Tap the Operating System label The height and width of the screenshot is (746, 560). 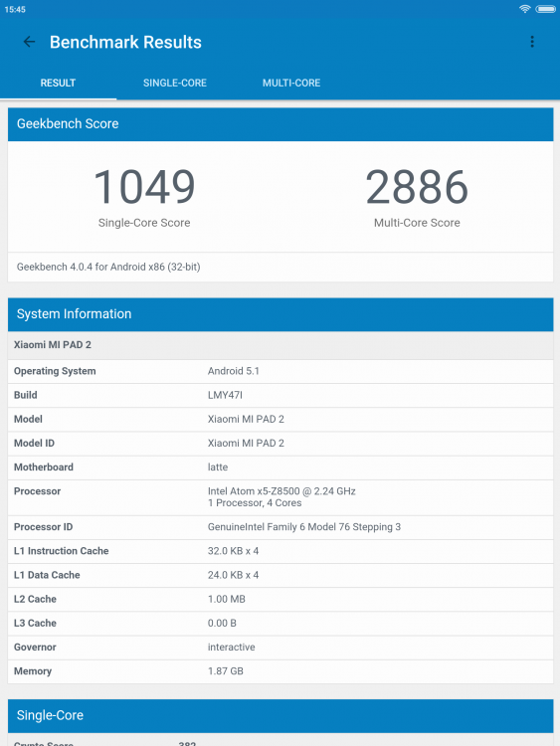click(x=55, y=371)
